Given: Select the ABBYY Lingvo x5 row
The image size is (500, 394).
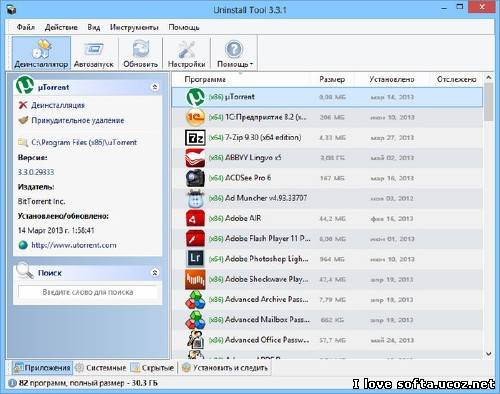Looking at the screenshot, I should coord(327,158).
